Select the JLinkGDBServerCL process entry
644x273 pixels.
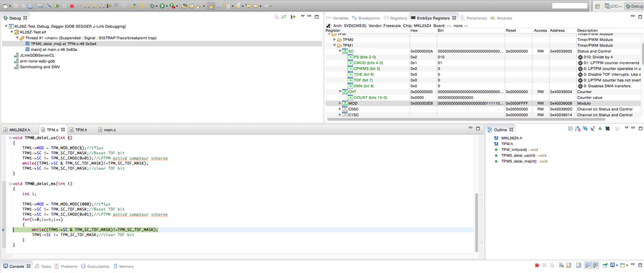pos(34,55)
